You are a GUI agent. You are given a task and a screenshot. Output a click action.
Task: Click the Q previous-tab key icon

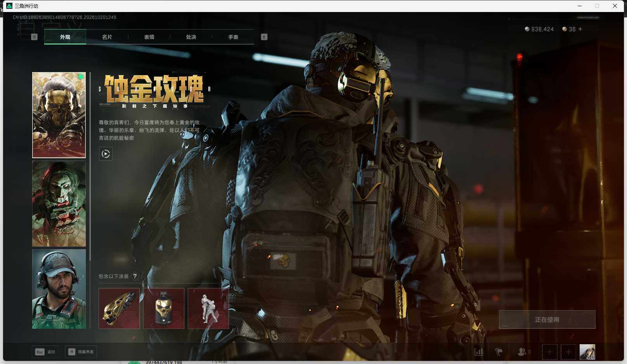(x=34, y=37)
